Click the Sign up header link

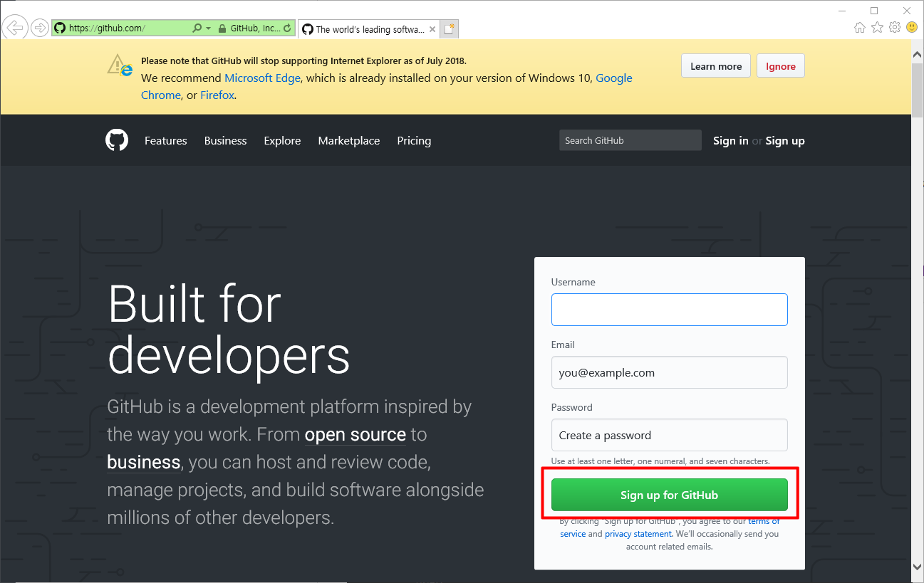pyautogui.click(x=785, y=141)
